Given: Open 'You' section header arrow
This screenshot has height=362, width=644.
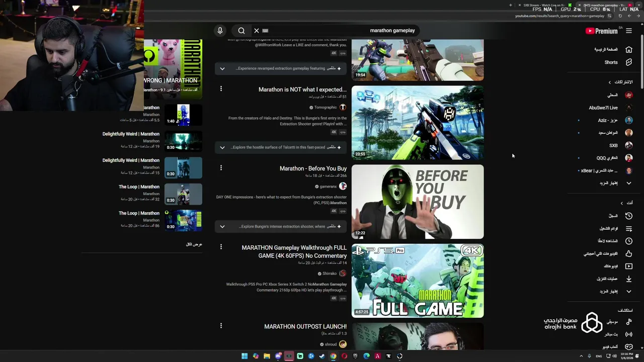Looking at the screenshot, I should tap(622, 203).
